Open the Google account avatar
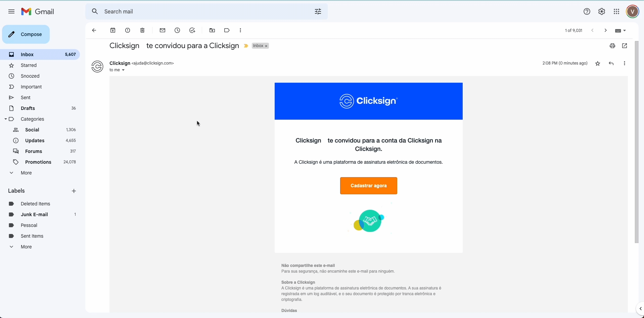644x318 pixels. (633, 11)
